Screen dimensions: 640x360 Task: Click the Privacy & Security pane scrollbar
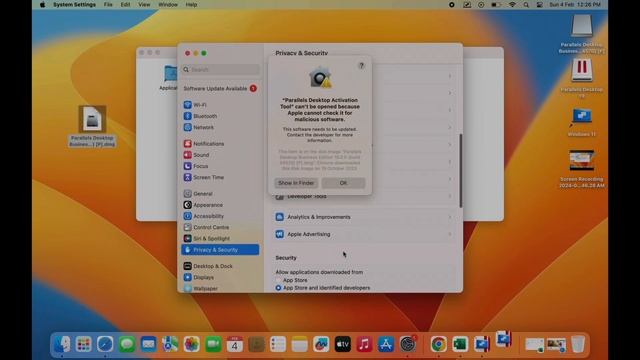pos(460,171)
